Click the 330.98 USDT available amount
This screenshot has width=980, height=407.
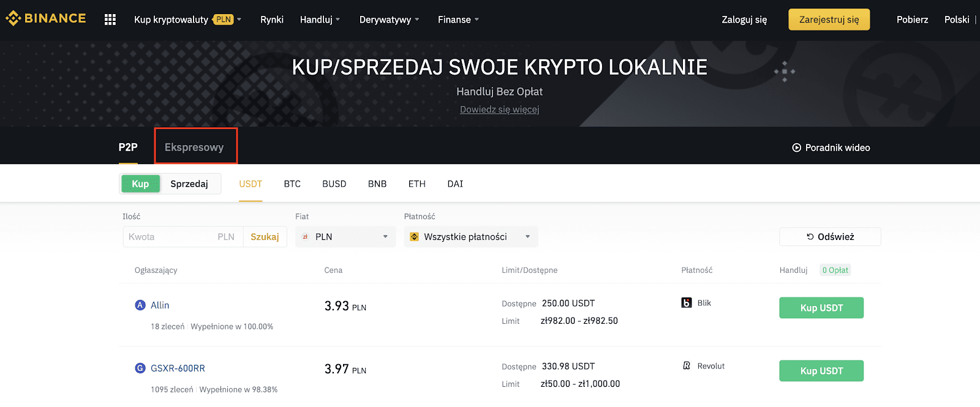point(568,367)
